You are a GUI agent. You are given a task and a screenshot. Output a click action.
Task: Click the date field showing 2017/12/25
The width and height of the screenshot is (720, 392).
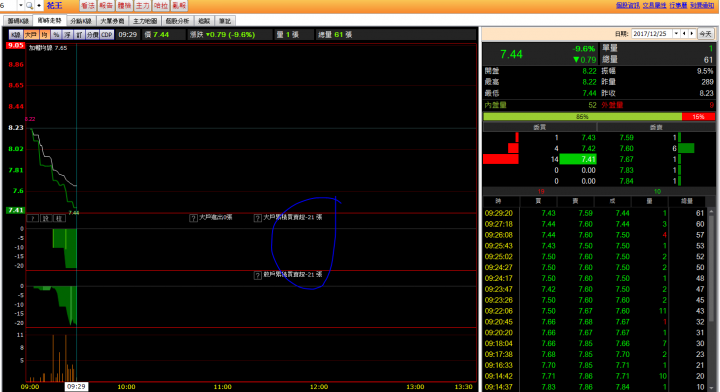(652, 34)
